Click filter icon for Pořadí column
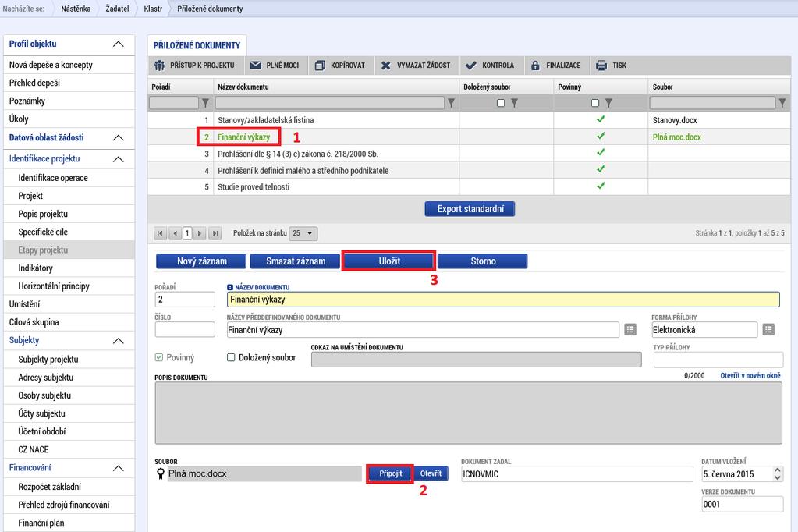This screenshot has height=532, width=798. 205,103
